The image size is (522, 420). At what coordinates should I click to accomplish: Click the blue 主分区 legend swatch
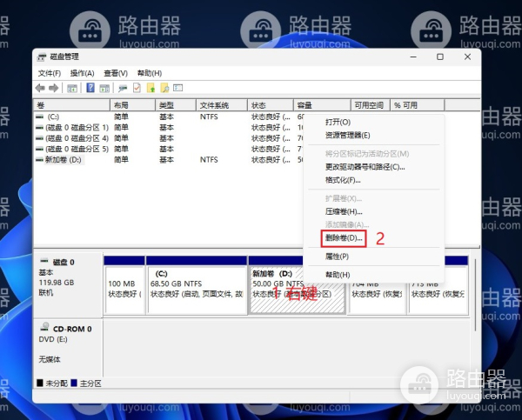pyautogui.click(x=74, y=383)
